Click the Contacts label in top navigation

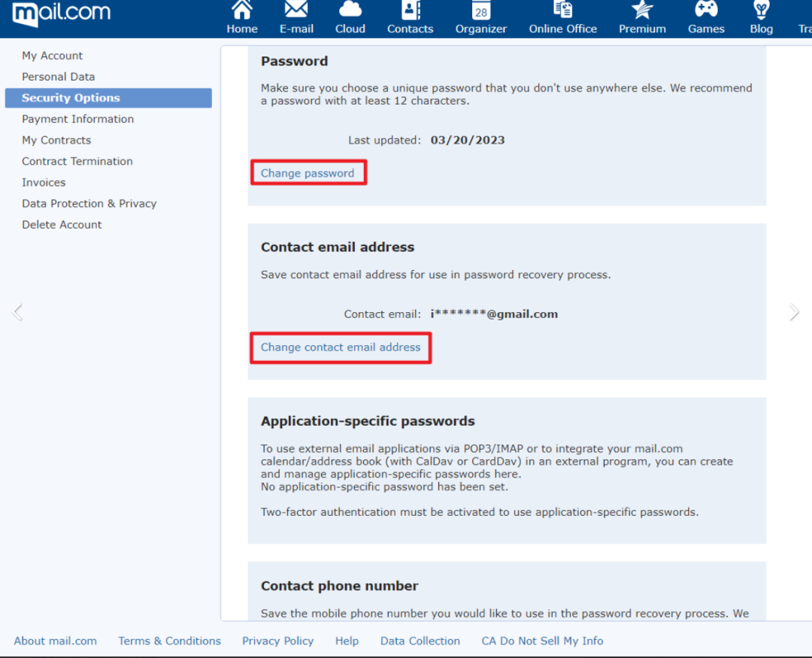pos(411,29)
